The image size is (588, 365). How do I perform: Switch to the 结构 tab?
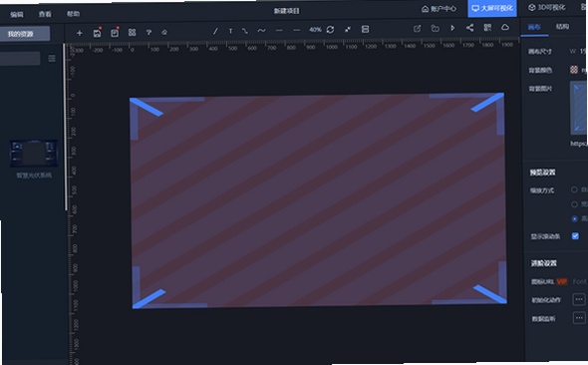[x=562, y=26]
